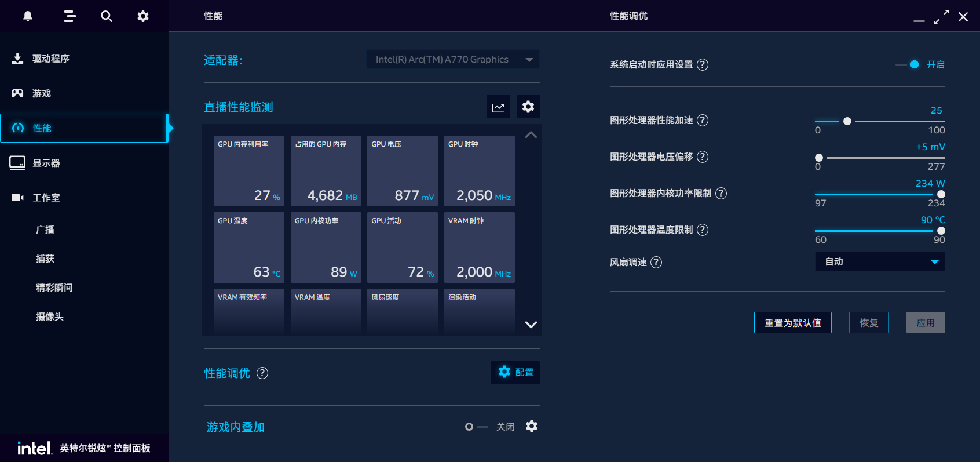980x462 pixels.
Task: Select the 占用的 GPU 内存 tile
Action: coord(326,171)
